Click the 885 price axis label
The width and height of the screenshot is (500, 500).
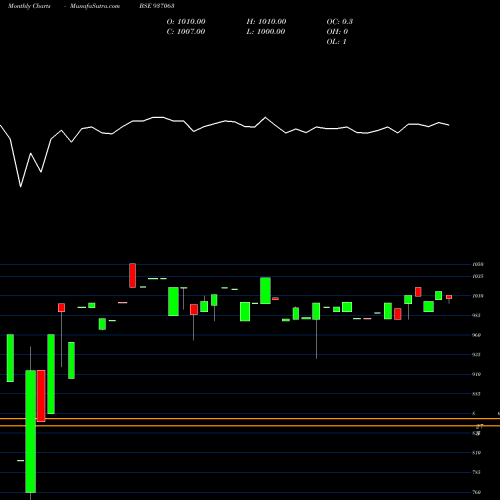(477, 394)
